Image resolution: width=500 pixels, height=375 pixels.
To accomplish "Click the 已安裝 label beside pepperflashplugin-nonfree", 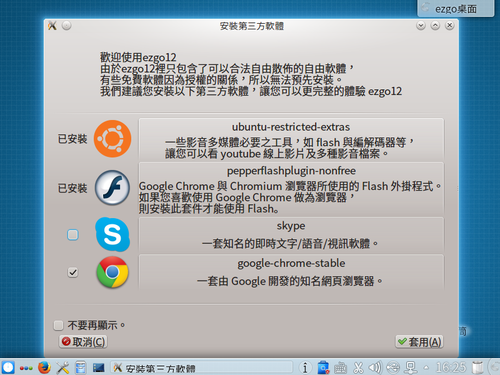I will coord(72,188).
